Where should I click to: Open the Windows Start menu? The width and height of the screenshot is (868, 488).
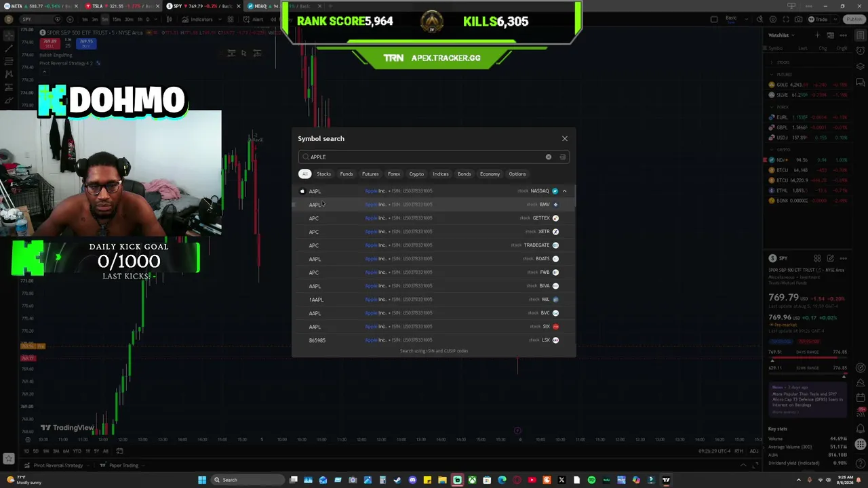(202, 480)
